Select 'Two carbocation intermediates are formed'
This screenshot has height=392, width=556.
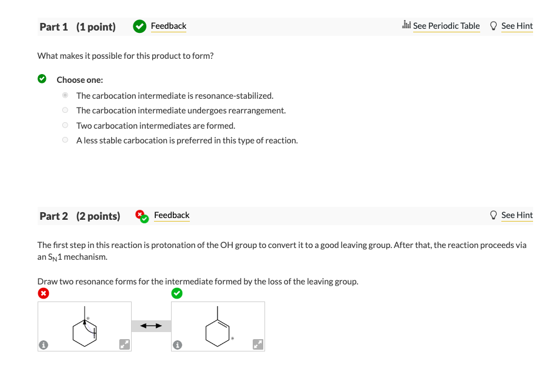click(65, 125)
